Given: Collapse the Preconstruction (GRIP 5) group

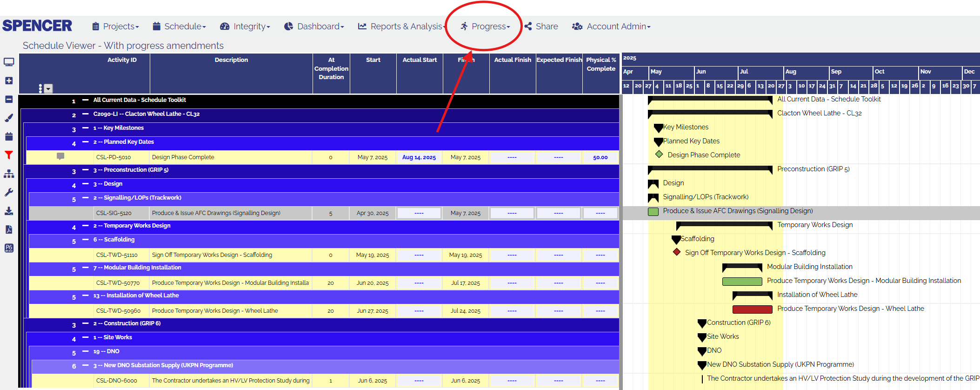Looking at the screenshot, I should [85, 169].
